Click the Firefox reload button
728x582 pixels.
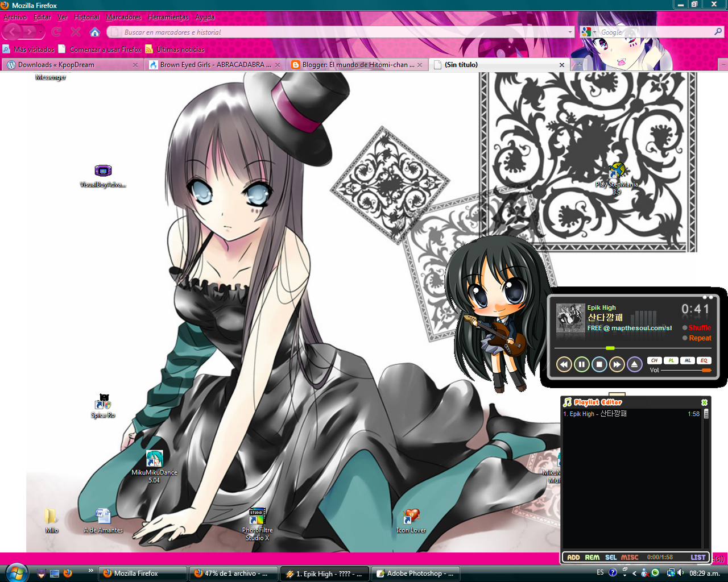coord(56,32)
